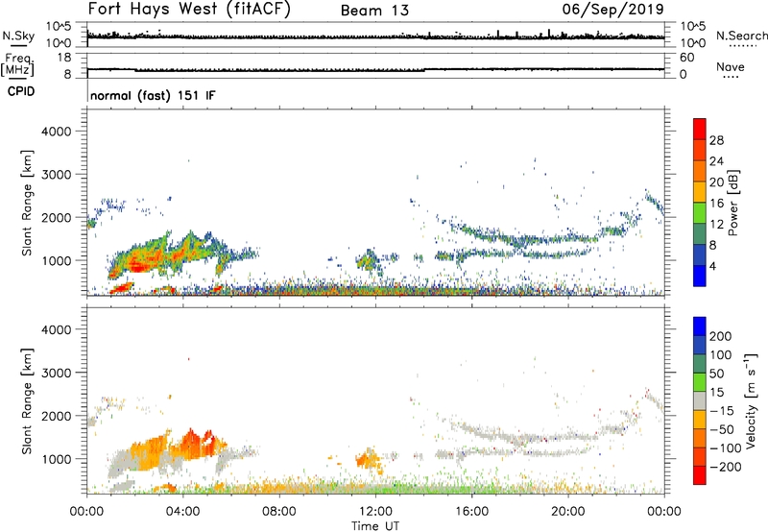Screen dimensions: 768x532
Task: Click the '3000' tick on power panel
Action: 57,175
